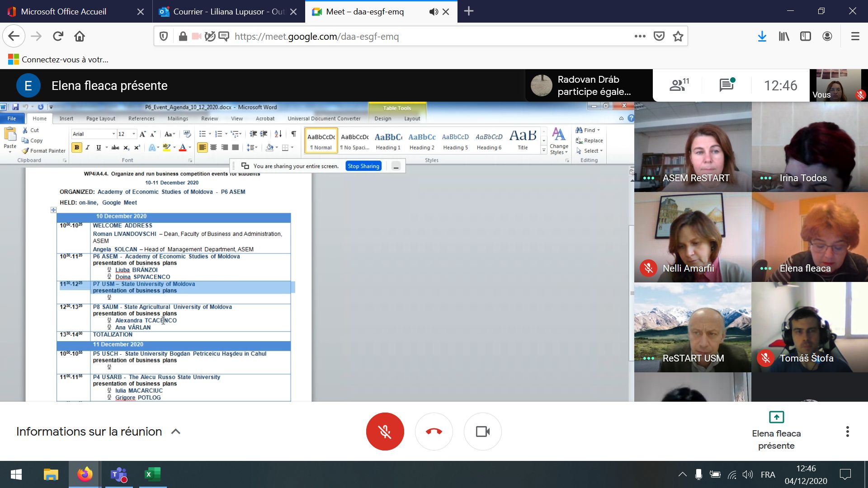Click Elena fleaca présente share button
Viewport: 868px width, 488px height.
coord(776,432)
